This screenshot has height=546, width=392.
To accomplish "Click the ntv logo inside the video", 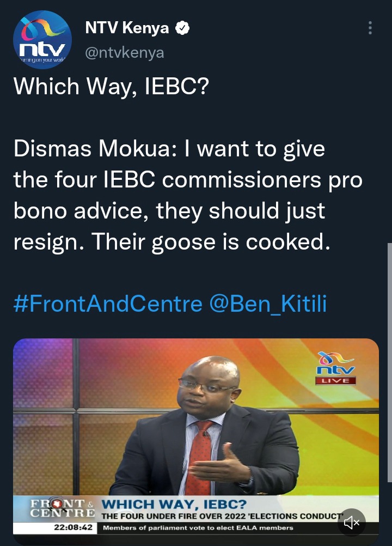I will point(336,363).
